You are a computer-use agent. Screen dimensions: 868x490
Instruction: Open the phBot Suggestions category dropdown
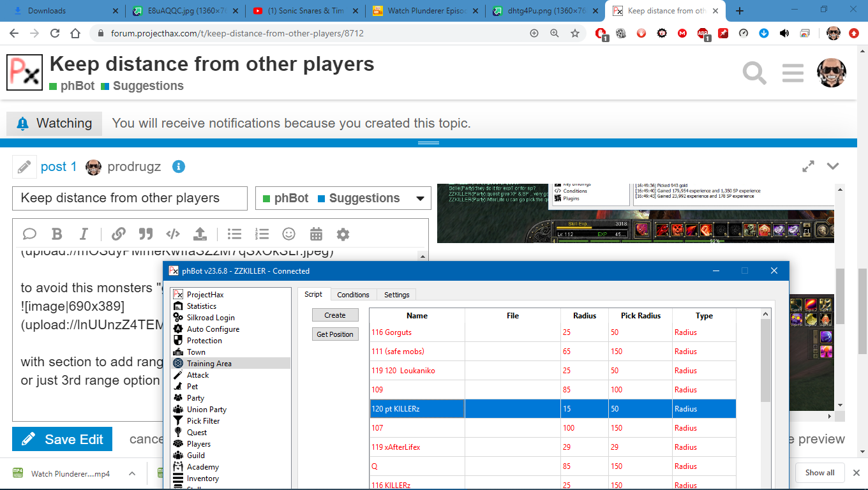click(343, 198)
